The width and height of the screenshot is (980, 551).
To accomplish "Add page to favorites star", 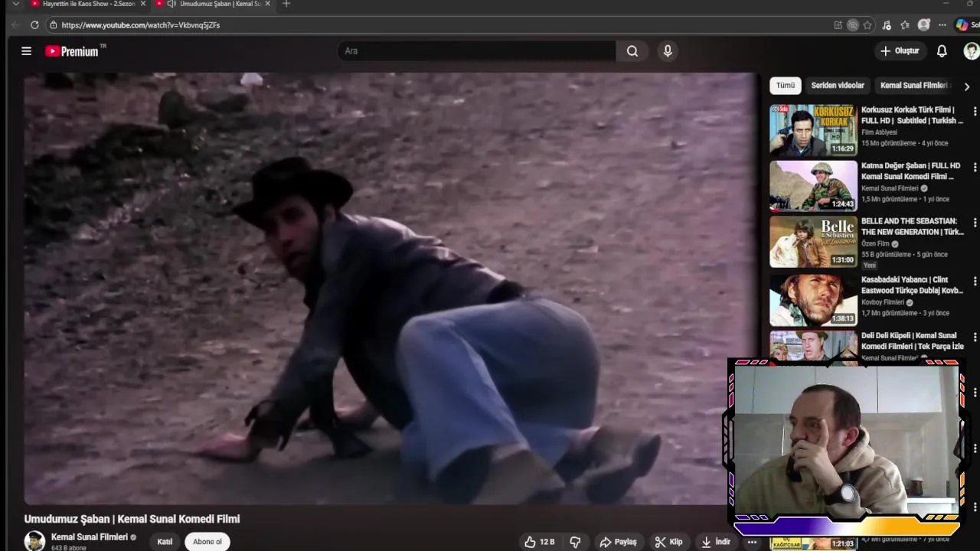I will coord(867,25).
